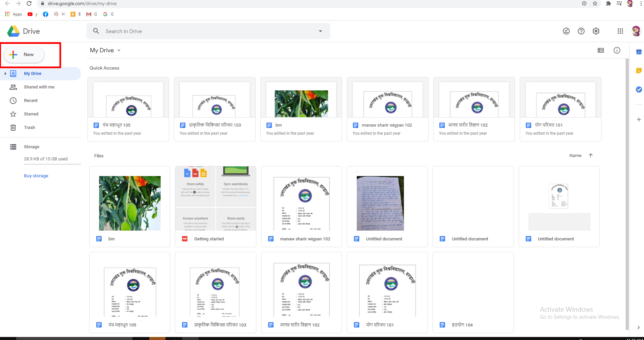The width and height of the screenshot is (644, 340).
Task: Expand the My Drive breadcrumb dropdown
Action: pos(119,50)
